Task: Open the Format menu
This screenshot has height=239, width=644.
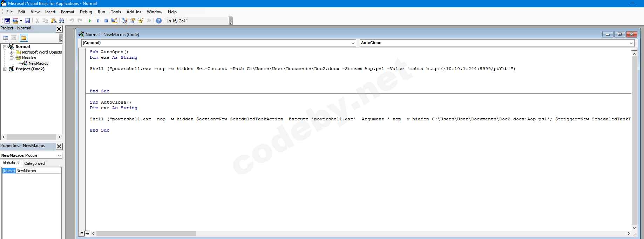Action: point(68,12)
